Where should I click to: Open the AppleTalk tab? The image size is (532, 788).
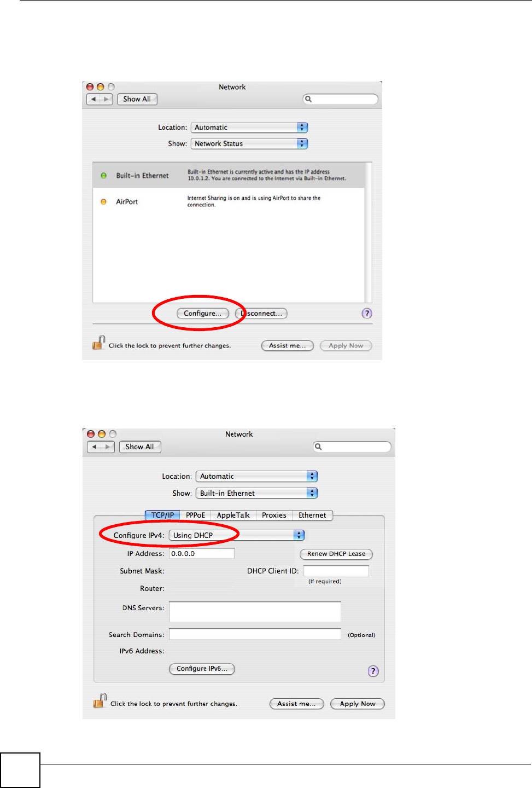tap(233, 515)
